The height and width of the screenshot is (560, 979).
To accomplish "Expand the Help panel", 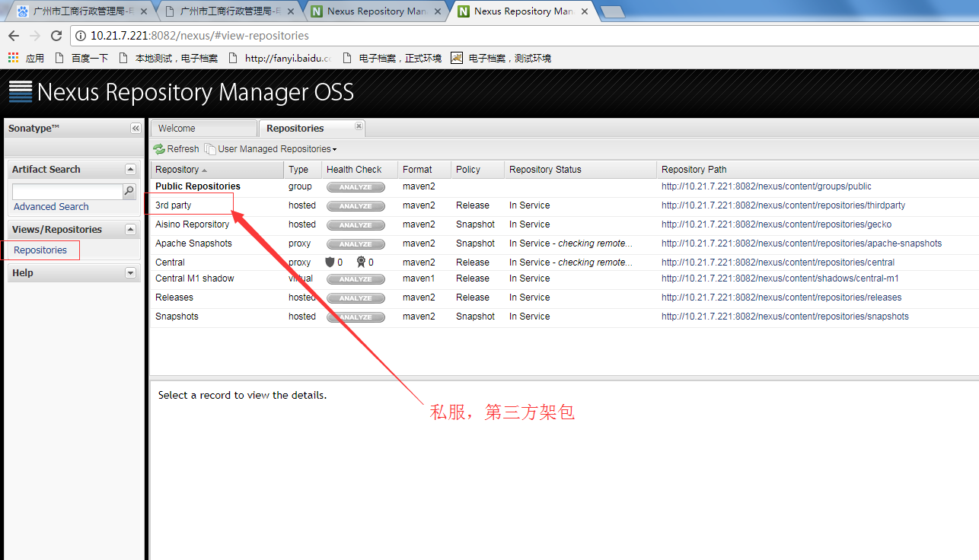I will point(130,273).
